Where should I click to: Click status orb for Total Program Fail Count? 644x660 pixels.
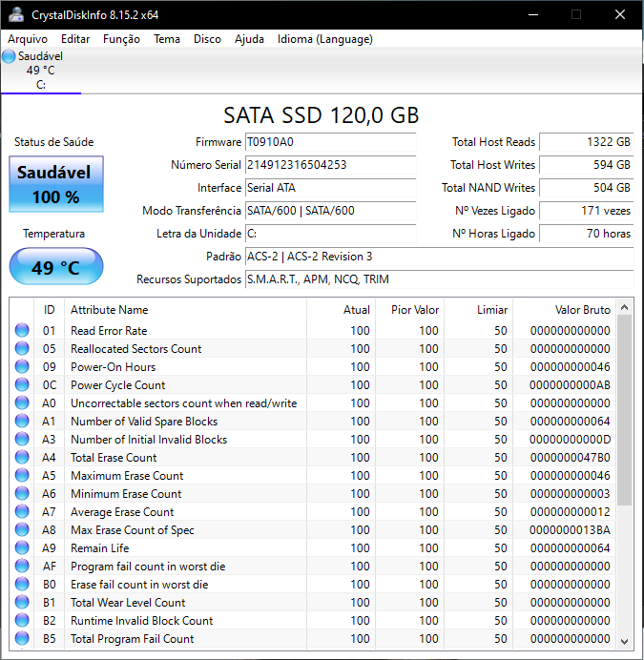22,638
